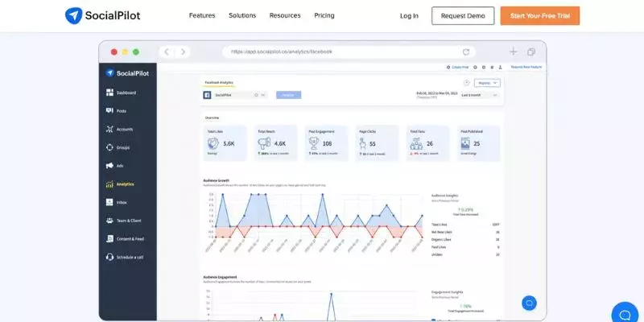Open the Dashboard icon in the dark sidebar
The height and width of the screenshot is (322, 644).
click(109, 93)
